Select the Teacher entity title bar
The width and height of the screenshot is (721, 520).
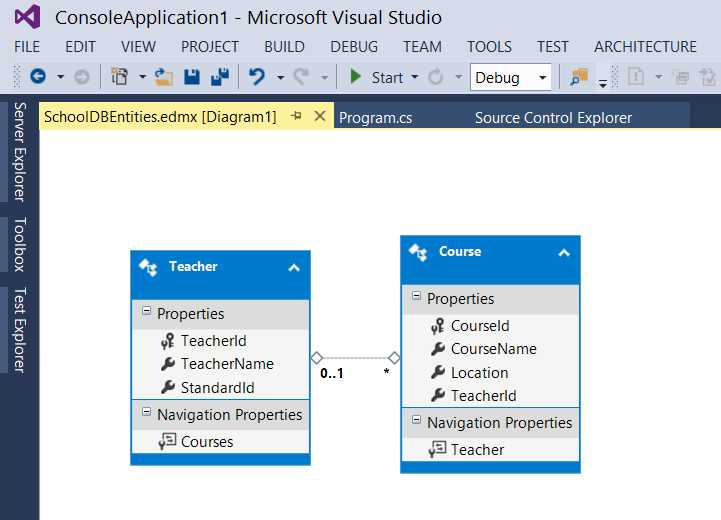pyautogui.click(x=220, y=274)
